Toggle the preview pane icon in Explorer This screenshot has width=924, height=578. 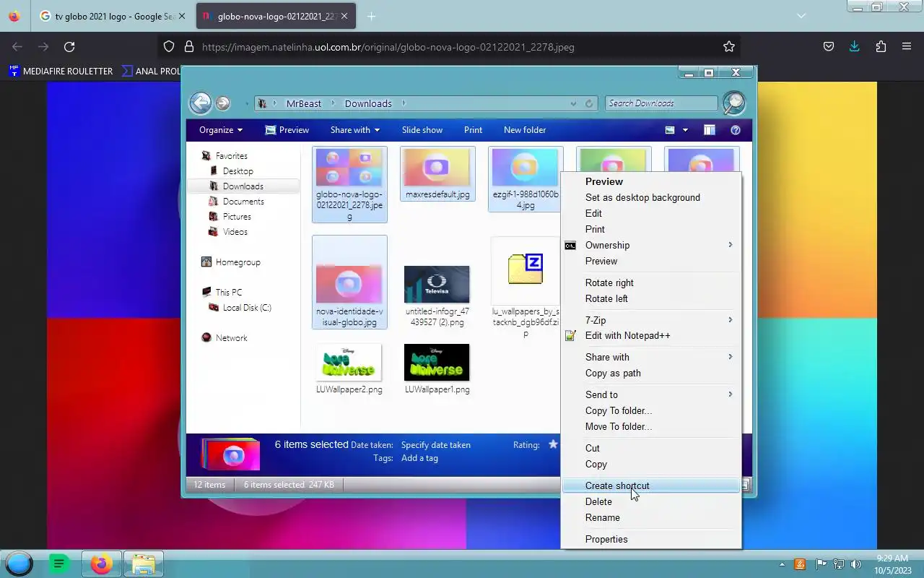click(x=710, y=130)
